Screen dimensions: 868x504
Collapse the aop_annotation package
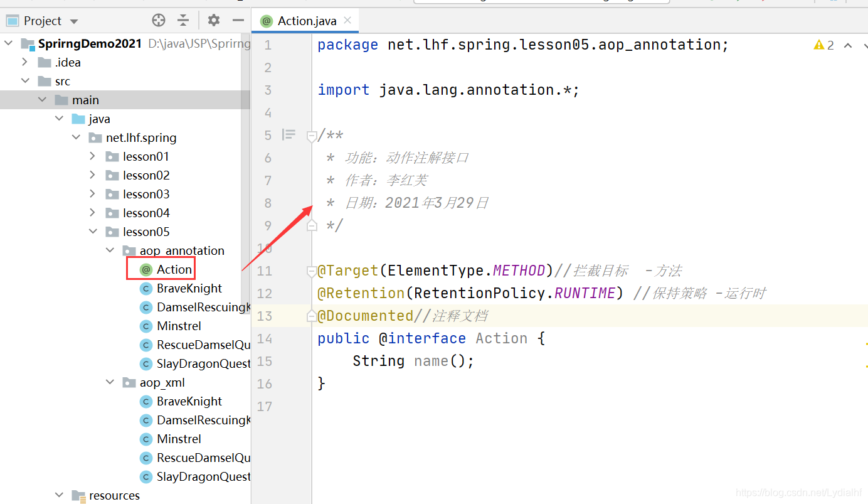coord(110,250)
